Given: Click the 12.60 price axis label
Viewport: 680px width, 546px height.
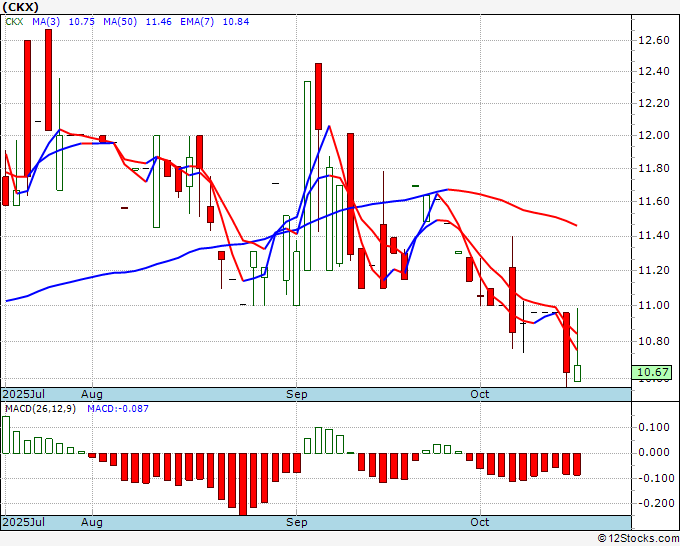Looking at the screenshot, I should (x=654, y=40).
